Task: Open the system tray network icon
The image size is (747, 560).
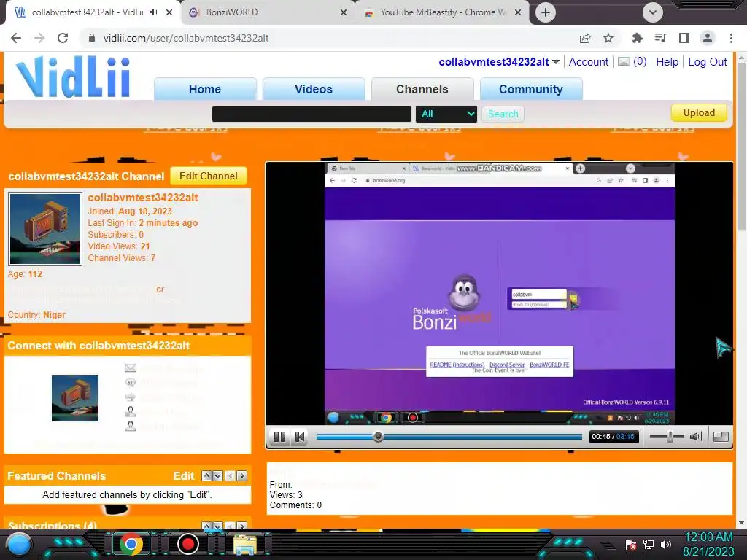Action: tap(649, 544)
